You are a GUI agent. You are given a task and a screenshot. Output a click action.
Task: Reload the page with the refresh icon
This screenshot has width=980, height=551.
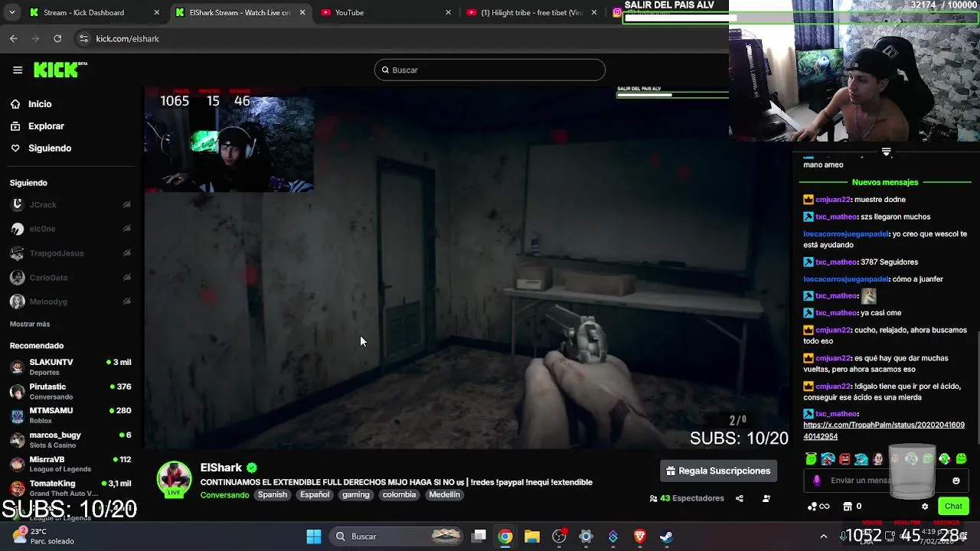pyautogui.click(x=57, y=38)
